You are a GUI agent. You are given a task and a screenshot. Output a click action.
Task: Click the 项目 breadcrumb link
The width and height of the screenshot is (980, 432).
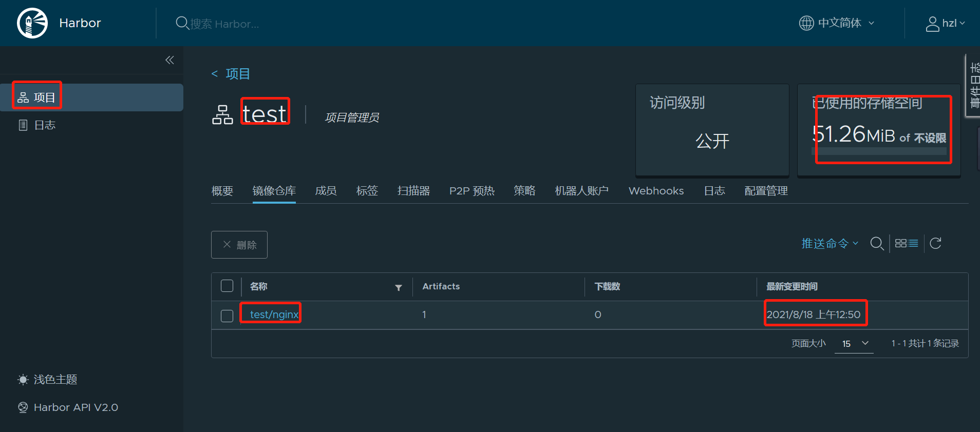238,74
